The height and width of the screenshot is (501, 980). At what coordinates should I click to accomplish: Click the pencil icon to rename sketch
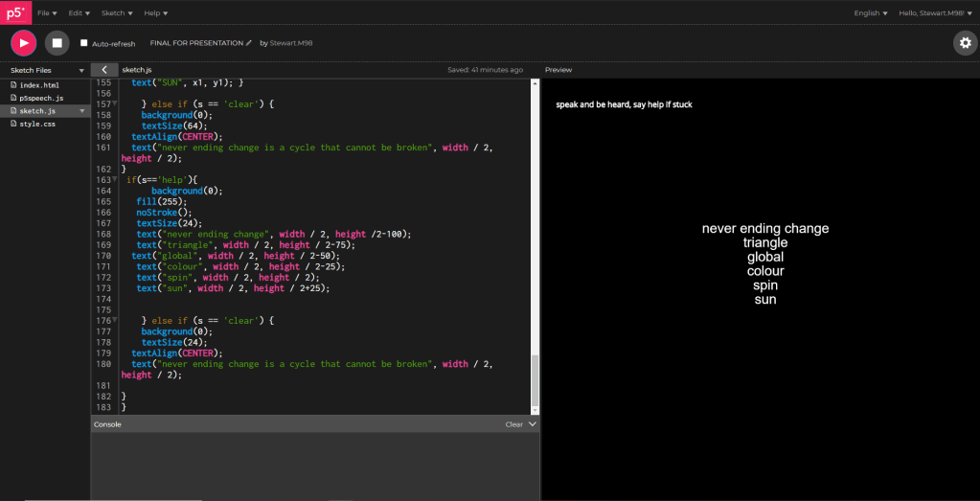pos(249,43)
